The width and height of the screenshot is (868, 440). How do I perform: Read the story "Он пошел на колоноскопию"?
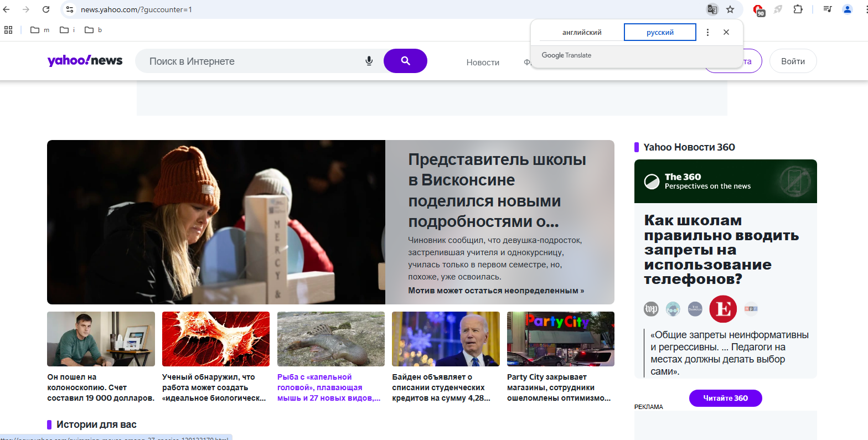pyautogui.click(x=101, y=387)
